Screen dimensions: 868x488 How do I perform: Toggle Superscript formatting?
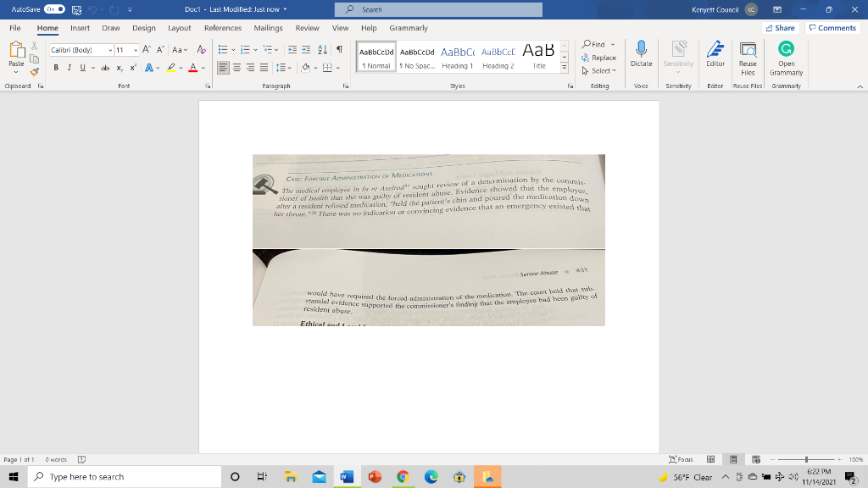point(133,68)
